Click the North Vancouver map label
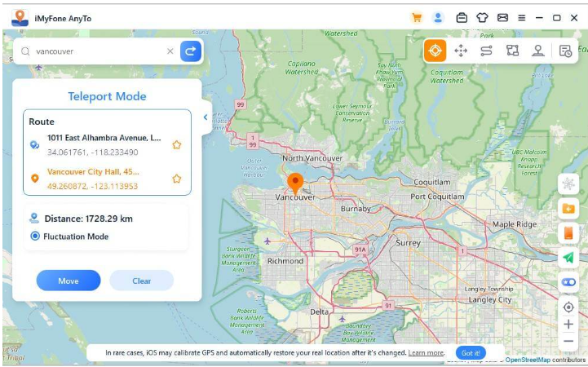Screen dimensions: 588x367 (x=312, y=158)
